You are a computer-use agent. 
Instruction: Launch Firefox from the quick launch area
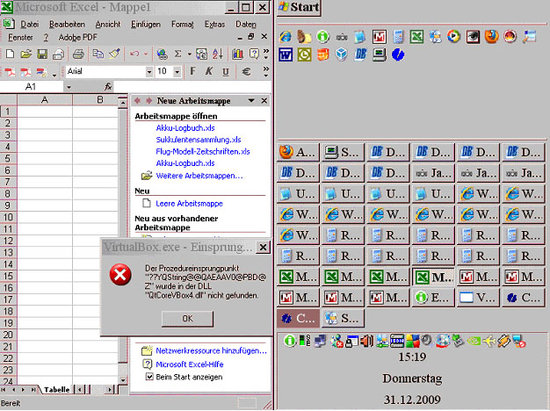pos(491,36)
